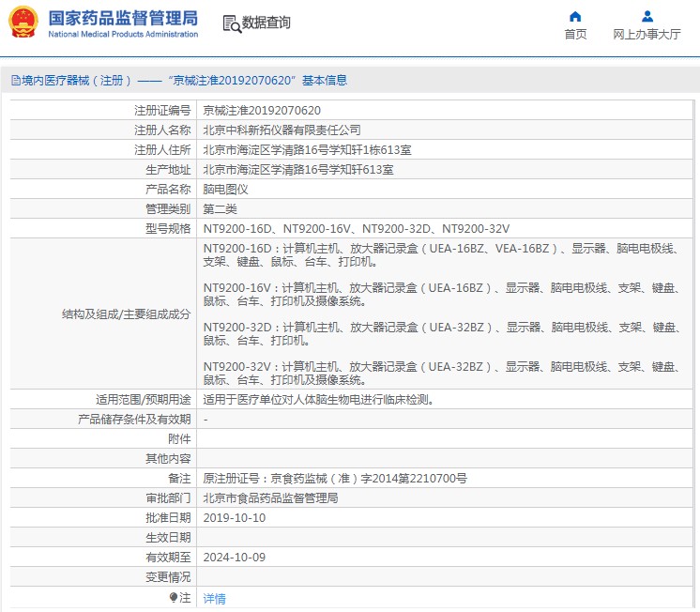Click the home icon above 首页
Viewport: 700px width, 612px height.
575,16
